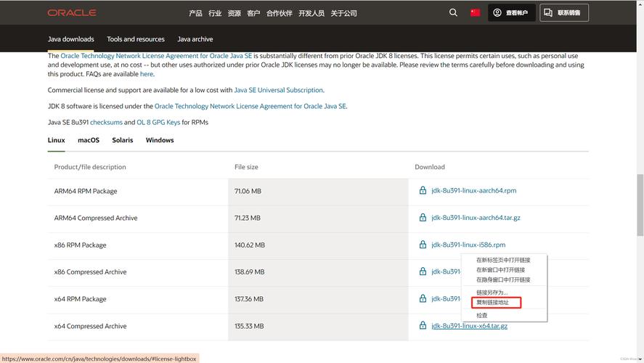Open the 产品 navigation menu
Image resolution: width=644 pixels, height=363 pixels.
pyautogui.click(x=195, y=13)
